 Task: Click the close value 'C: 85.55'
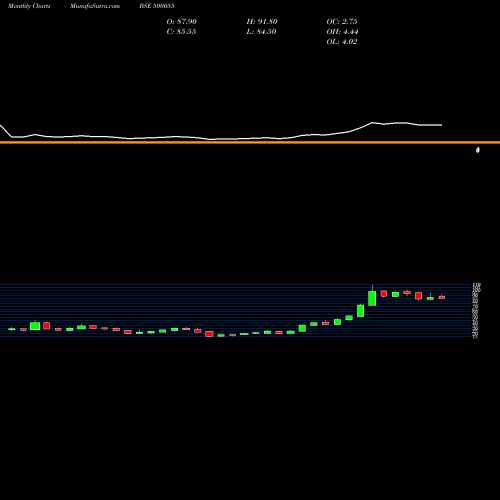(x=181, y=32)
